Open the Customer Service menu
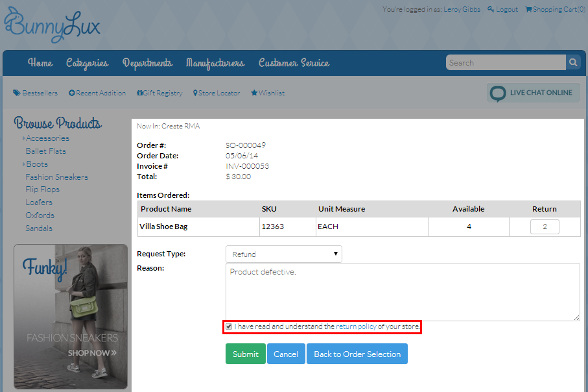 [x=294, y=63]
